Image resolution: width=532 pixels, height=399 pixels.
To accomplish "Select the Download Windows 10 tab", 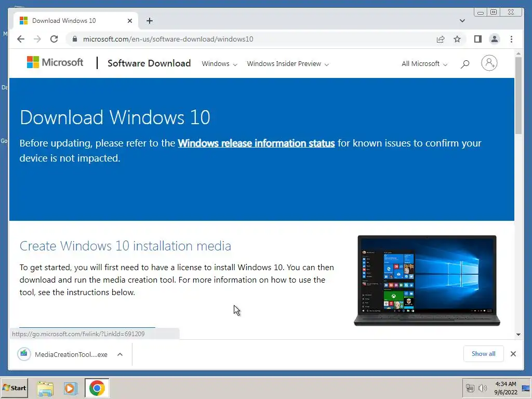I will [75, 21].
